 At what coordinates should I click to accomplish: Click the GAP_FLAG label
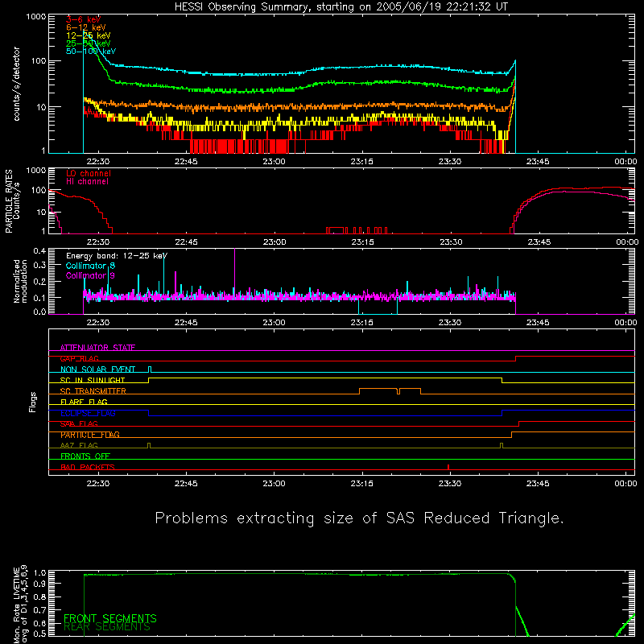pos(79,358)
